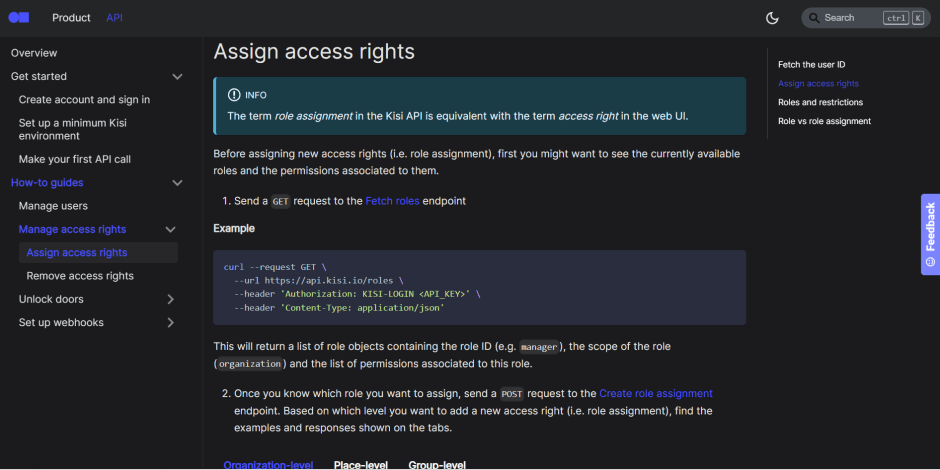The height and width of the screenshot is (470, 940).
Task: Click the curl code block example
Action: (x=480, y=288)
